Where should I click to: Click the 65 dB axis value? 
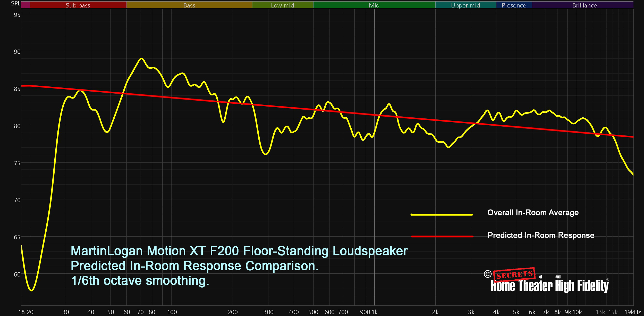17,237
